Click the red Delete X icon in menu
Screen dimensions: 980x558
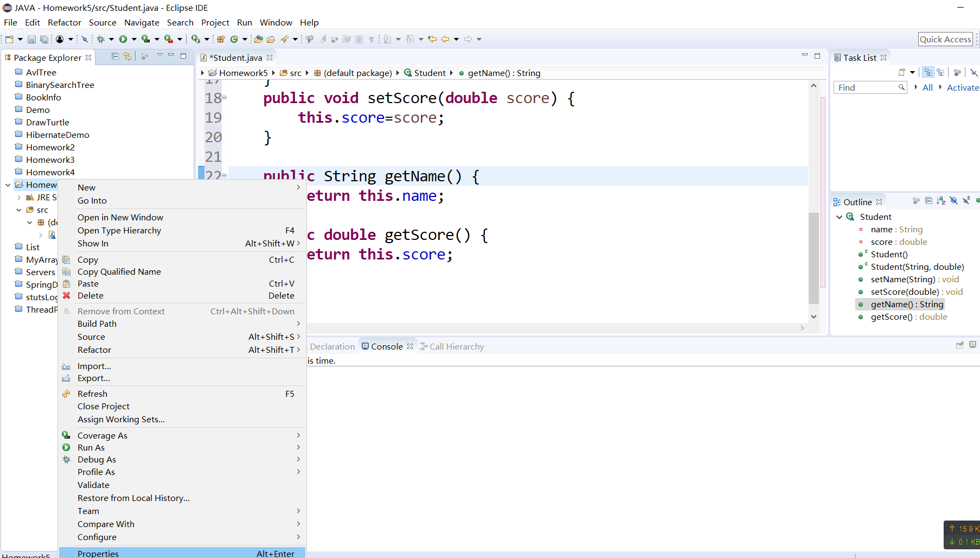[67, 295]
